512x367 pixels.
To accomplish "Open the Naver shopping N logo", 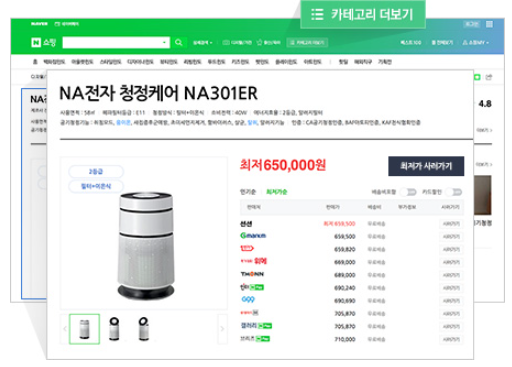I will [36, 42].
